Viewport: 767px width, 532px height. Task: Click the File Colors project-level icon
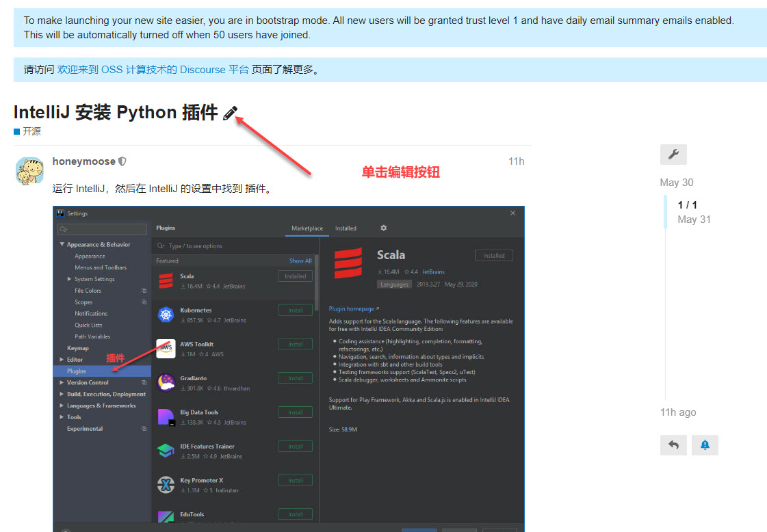point(144,291)
